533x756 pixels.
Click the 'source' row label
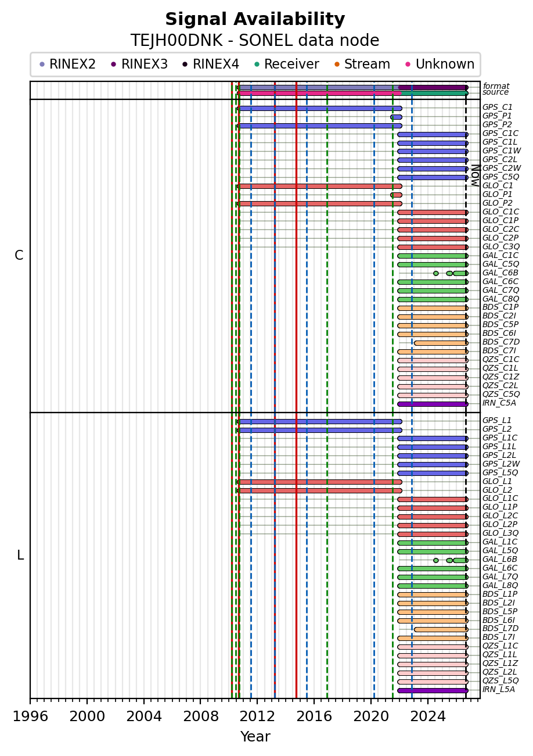click(x=495, y=92)
